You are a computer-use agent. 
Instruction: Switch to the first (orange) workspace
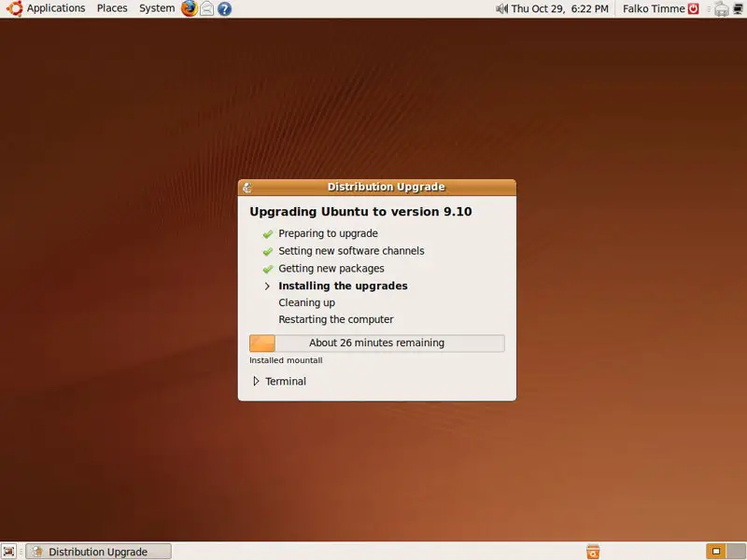(x=716, y=552)
